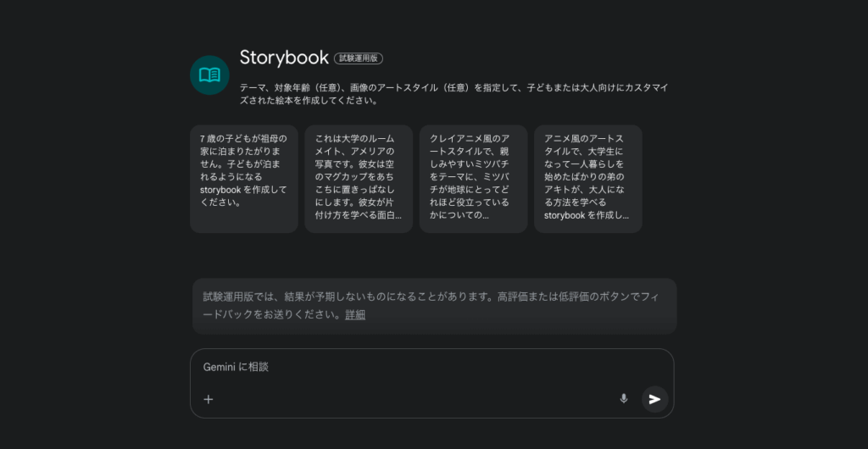Choose the アニメ風 brother アキト suggestion card
Viewport: 868px width, 449px height.
[x=588, y=179]
